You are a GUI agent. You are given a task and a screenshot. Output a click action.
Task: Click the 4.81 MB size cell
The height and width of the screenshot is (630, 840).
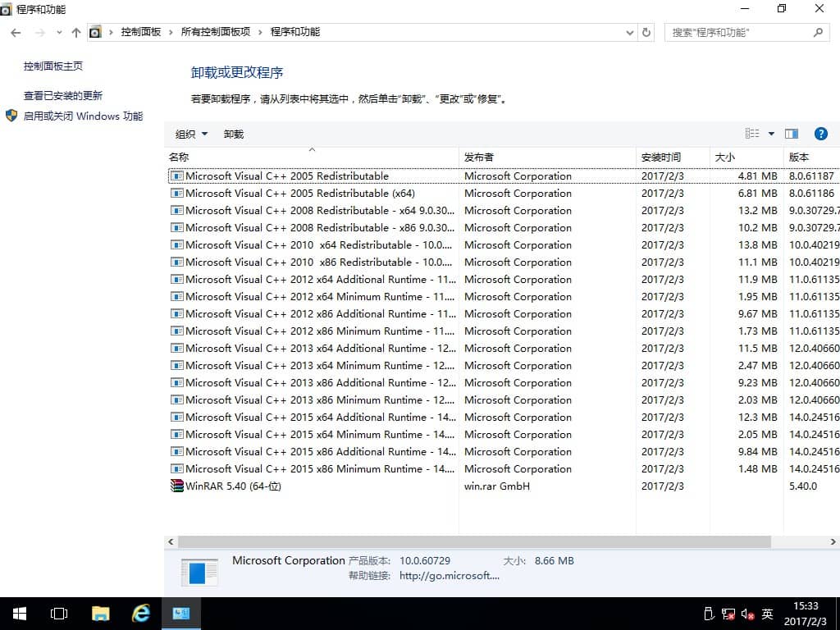pyautogui.click(x=757, y=176)
